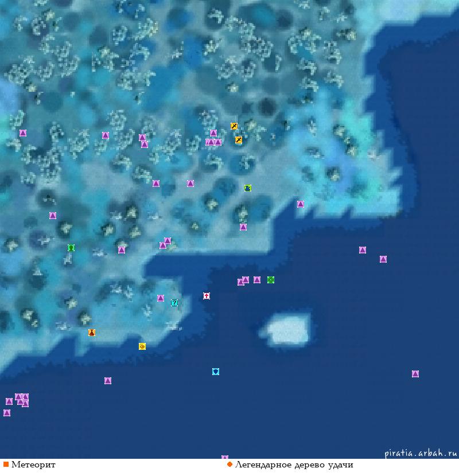Click the Метеорит legend label
459x476 pixels.
[33, 465]
